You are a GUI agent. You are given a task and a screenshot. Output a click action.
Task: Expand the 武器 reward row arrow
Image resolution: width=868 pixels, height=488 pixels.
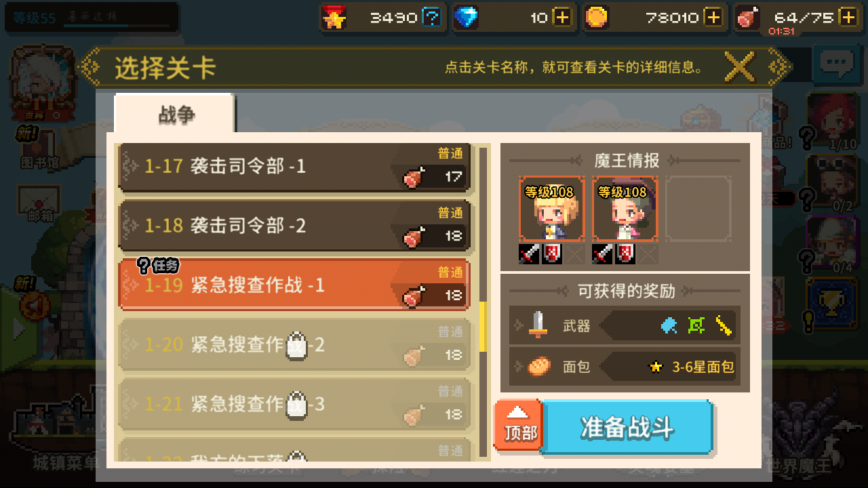519,326
